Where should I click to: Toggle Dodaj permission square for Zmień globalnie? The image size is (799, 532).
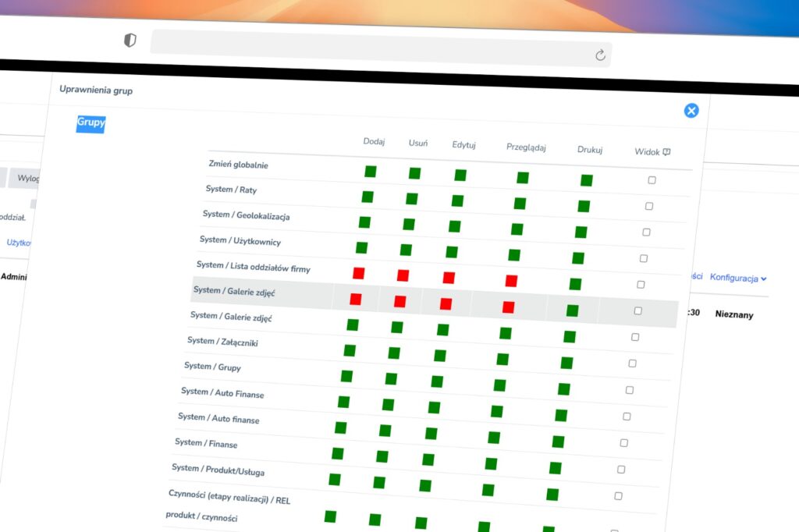[371, 171]
